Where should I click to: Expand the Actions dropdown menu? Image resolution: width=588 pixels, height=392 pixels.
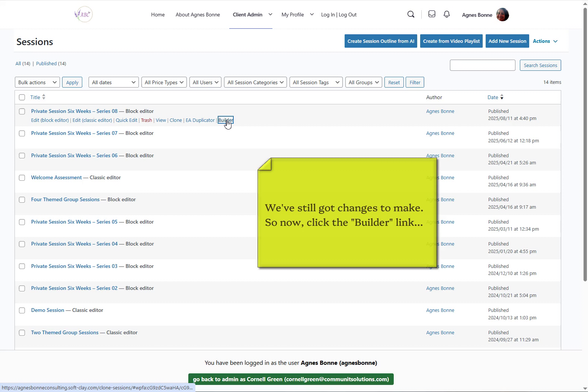click(x=545, y=41)
